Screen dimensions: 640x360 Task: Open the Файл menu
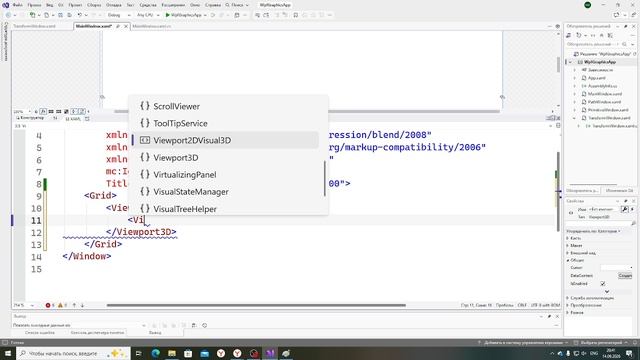18,5
